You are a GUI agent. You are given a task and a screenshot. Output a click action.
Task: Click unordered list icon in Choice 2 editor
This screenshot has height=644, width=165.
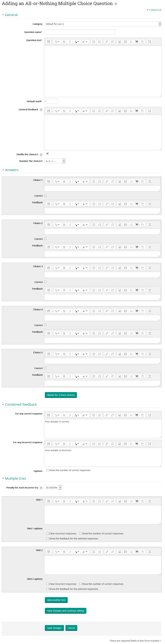[x=94, y=225]
